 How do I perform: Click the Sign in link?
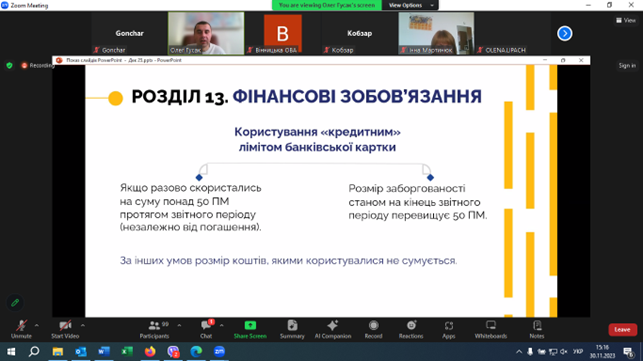(x=627, y=66)
